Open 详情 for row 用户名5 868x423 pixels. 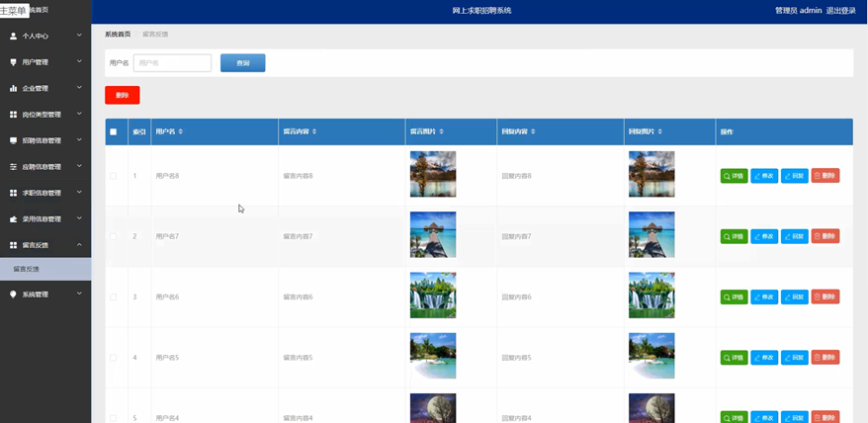[x=734, y=358]
